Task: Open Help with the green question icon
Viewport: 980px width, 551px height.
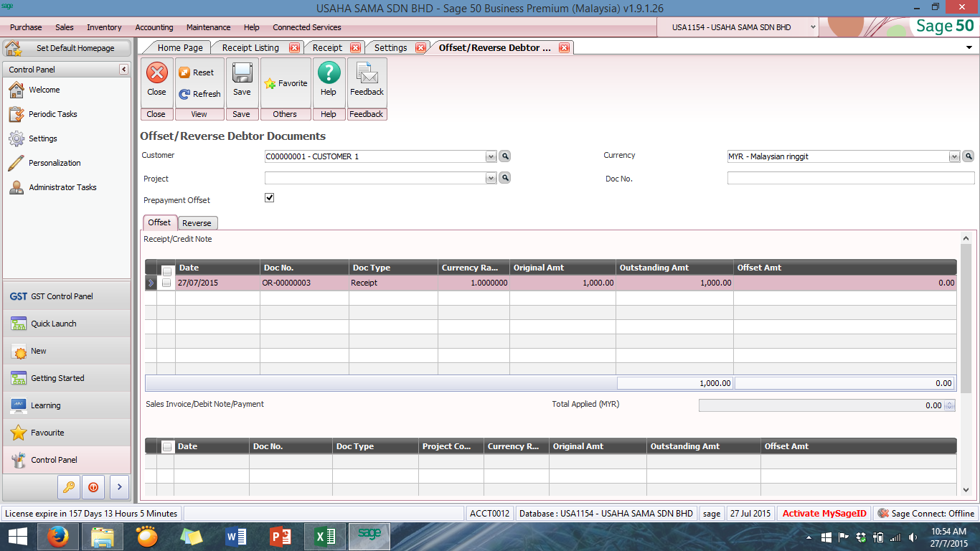Action: click(329, 73)
